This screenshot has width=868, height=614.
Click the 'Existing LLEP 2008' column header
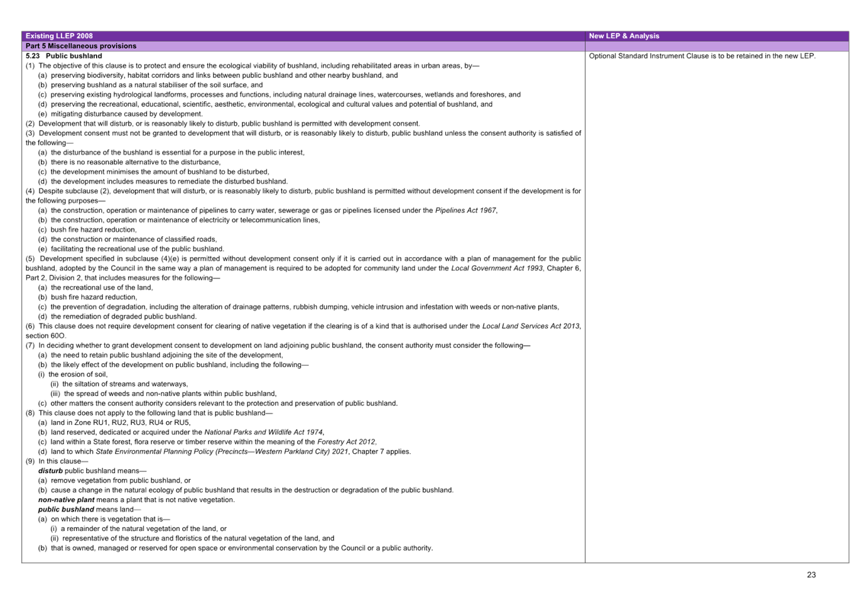[x=303, y=36]
